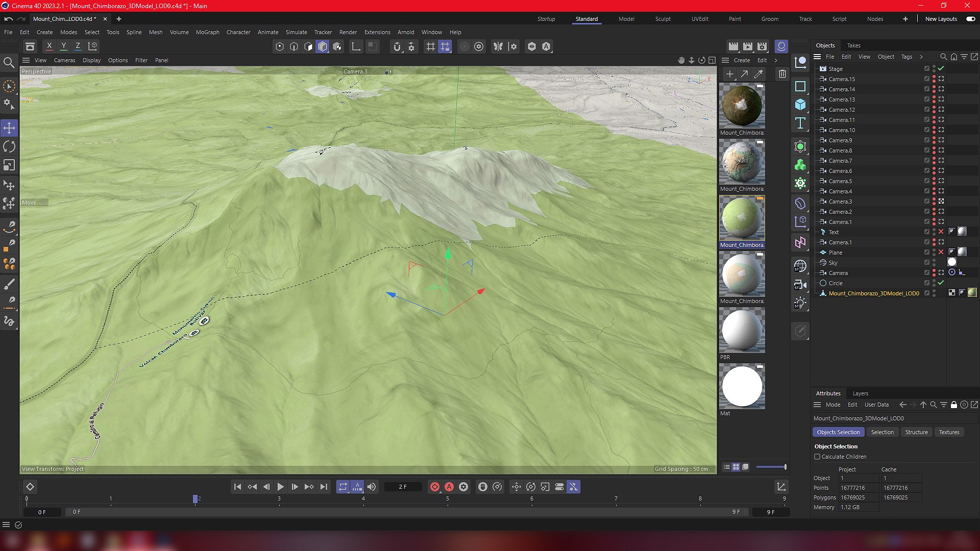The width and height of the screenshot is (980, 551).
Task: Toggle Autokeying button
Action: [x=449, y=487]
